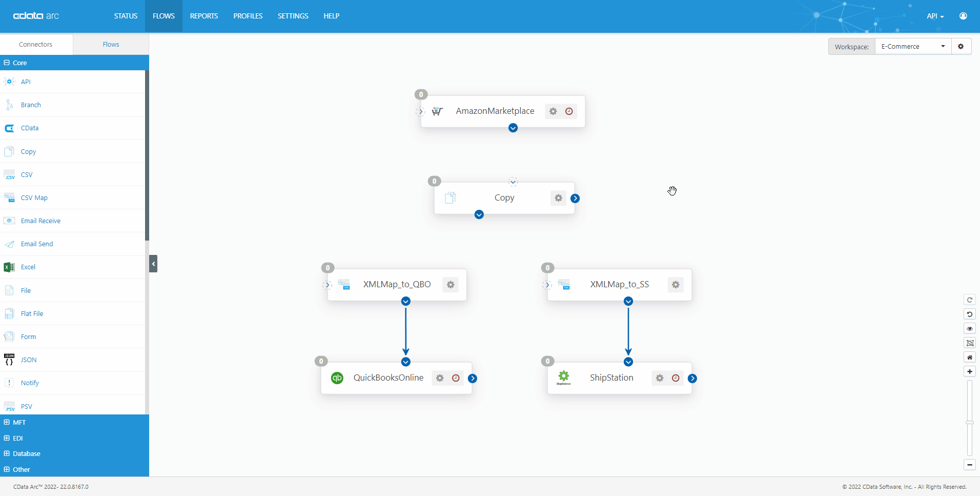Open XMLMap_to_QBO settings gear

[451, 285]
